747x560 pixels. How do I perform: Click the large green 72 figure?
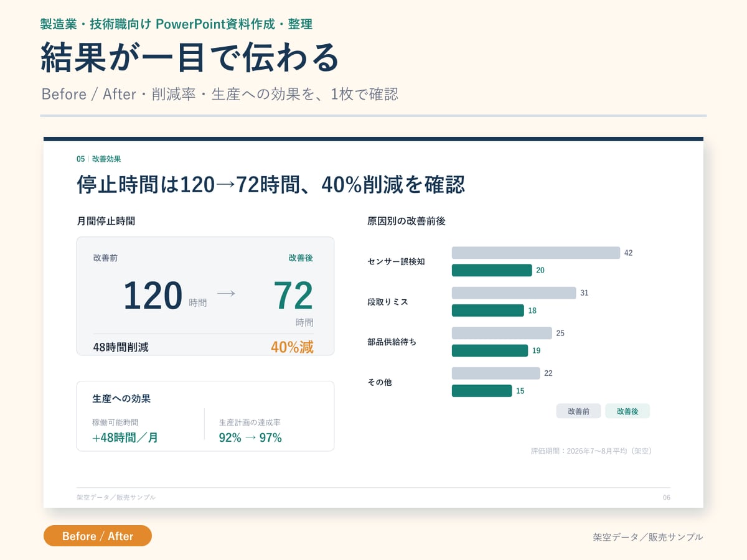[293, 296]
